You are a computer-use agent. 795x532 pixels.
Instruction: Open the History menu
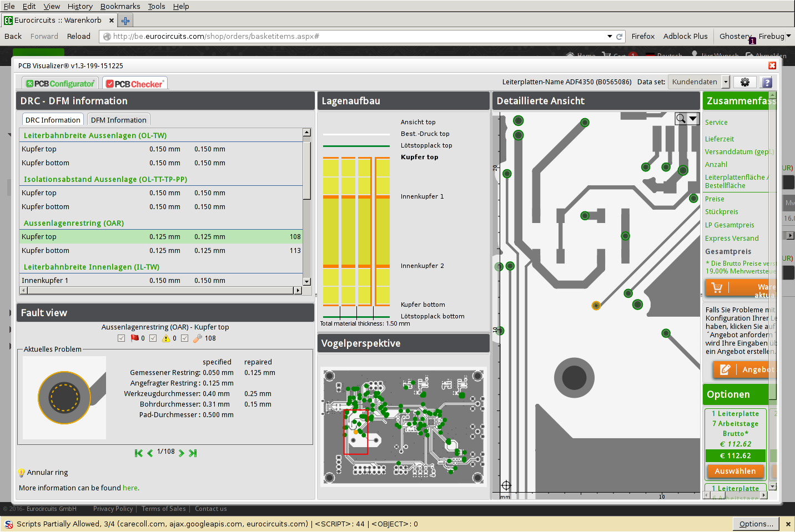tap(80, 6)
